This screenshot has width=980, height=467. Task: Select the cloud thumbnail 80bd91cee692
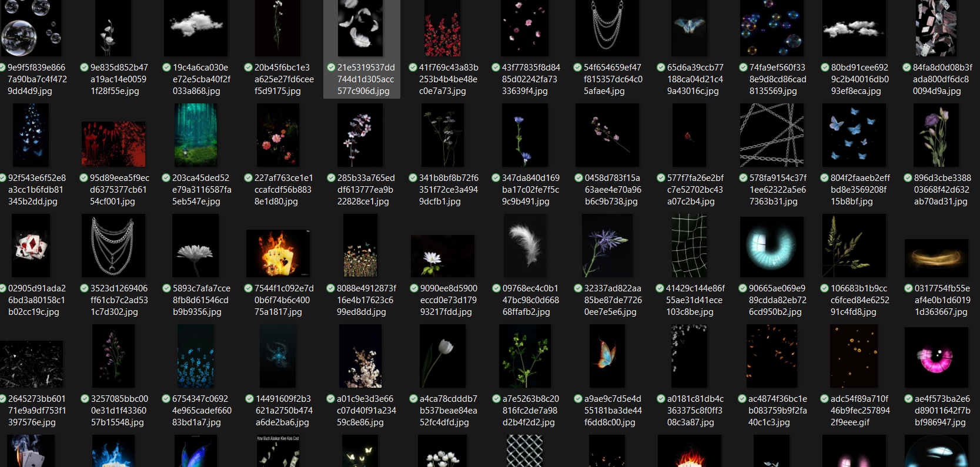point(854,28)
